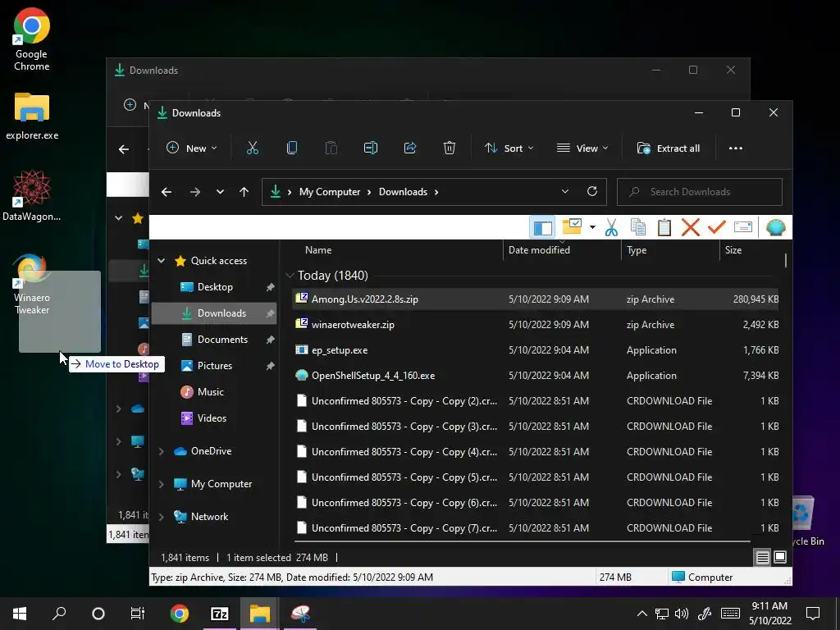The image size is (840, 630).
Task: Select Desktop in the navigation pane
Action: (x=214, y=286)
